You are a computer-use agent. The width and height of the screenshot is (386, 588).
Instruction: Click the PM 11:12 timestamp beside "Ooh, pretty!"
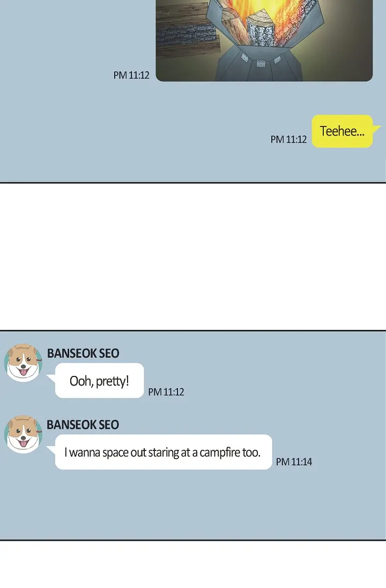click(x=166, y=392)
